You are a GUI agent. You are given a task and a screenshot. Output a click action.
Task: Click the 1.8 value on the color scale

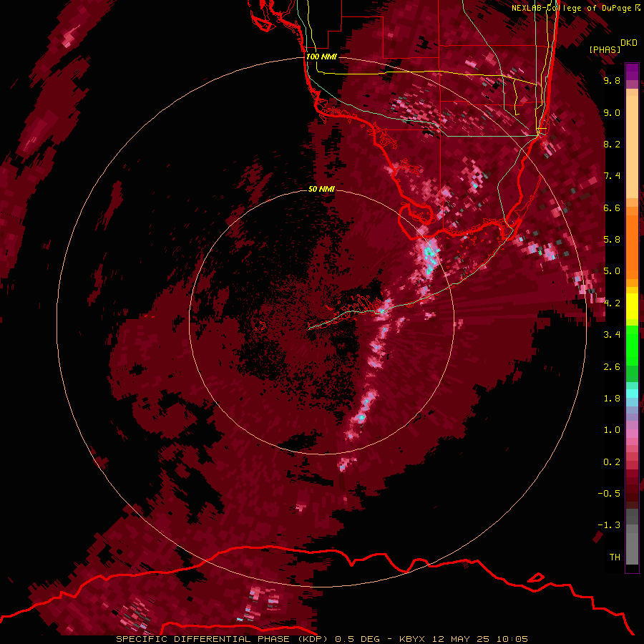[612, 399]
